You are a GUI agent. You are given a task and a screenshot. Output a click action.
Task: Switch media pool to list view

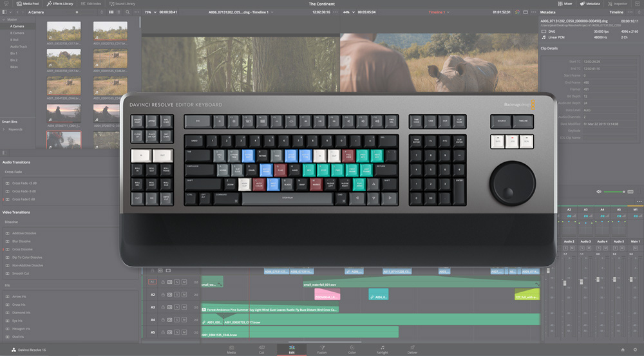(x=118, y=12)
